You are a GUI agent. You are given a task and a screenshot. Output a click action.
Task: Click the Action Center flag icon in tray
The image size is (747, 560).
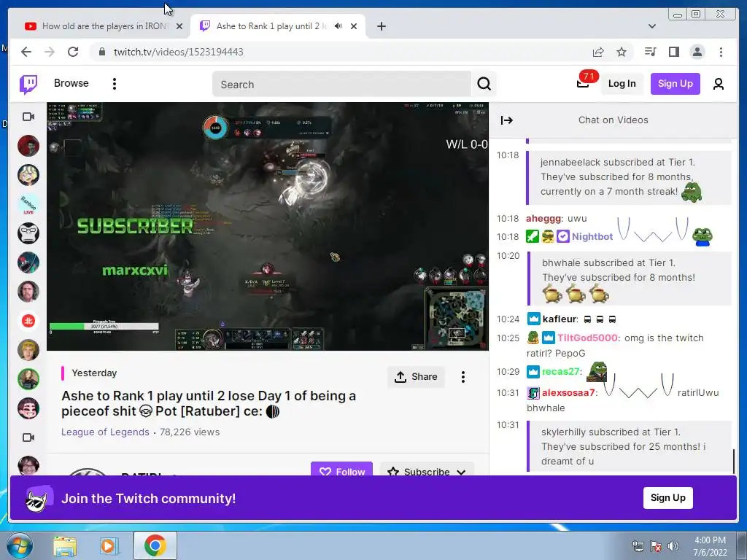coord(656,546)
